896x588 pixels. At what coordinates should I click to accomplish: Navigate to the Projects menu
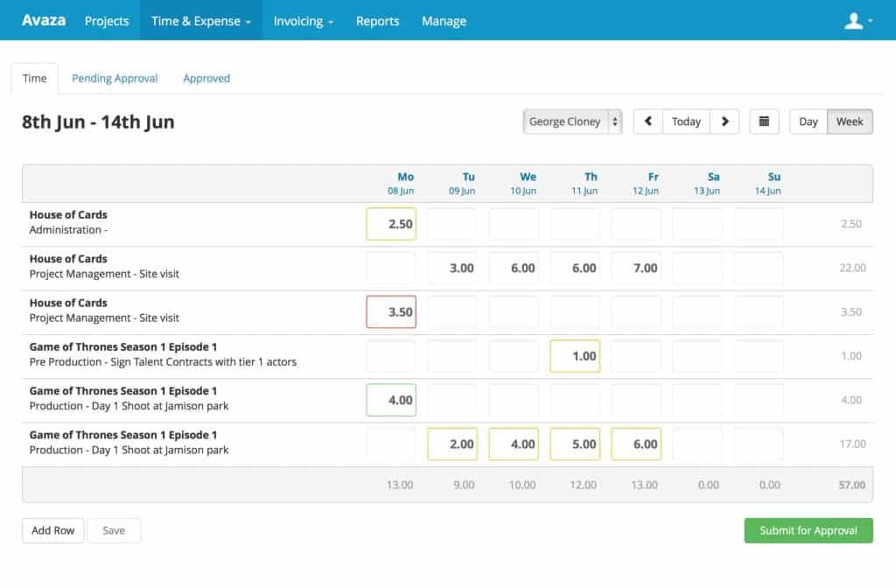106,19
